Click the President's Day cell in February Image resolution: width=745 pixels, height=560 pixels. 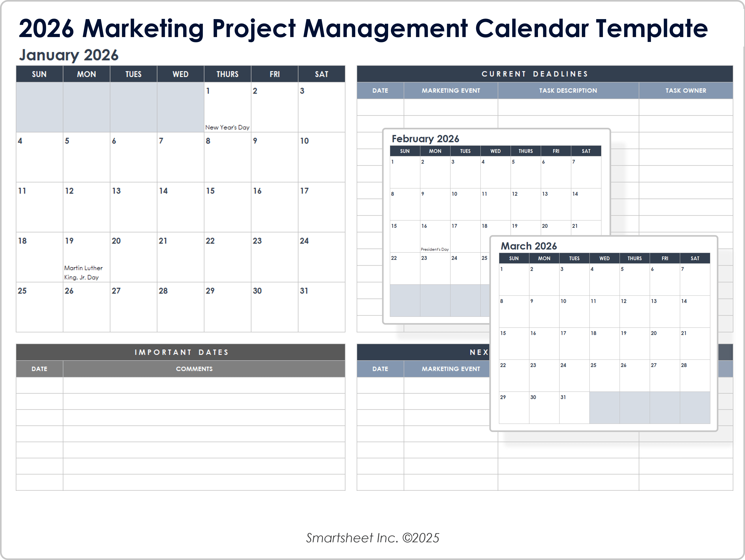(435, 236)
